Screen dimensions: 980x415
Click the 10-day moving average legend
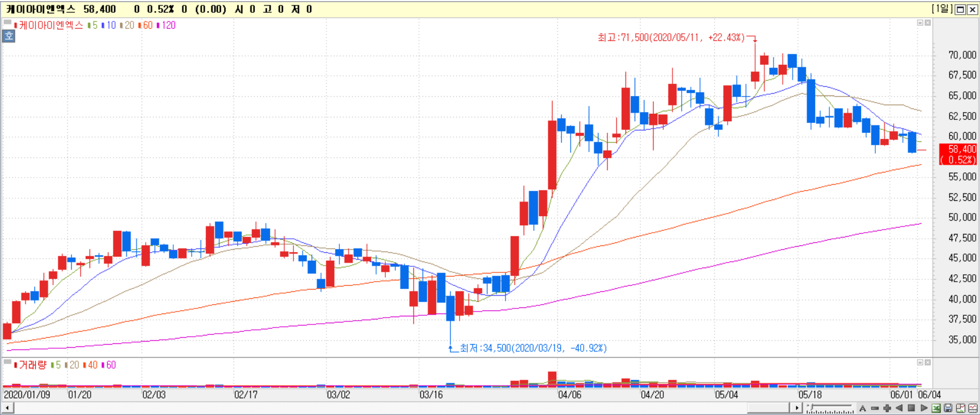point(109,25)
